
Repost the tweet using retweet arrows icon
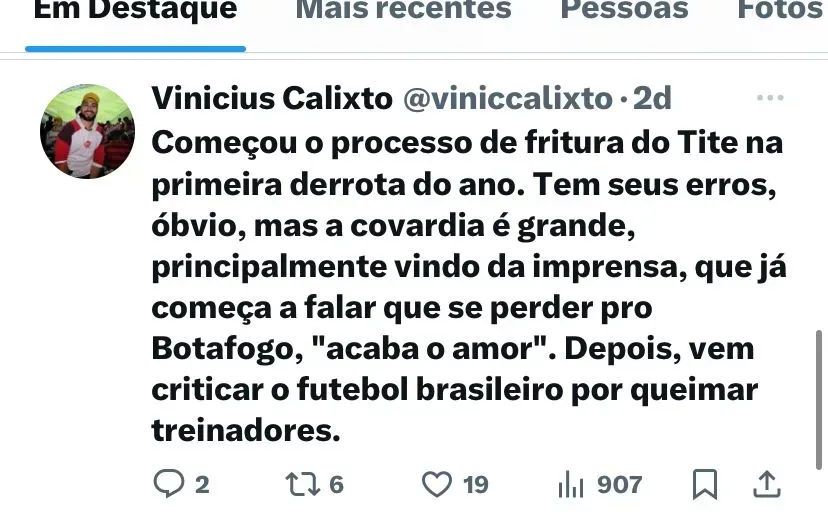(x=303, y=484)
